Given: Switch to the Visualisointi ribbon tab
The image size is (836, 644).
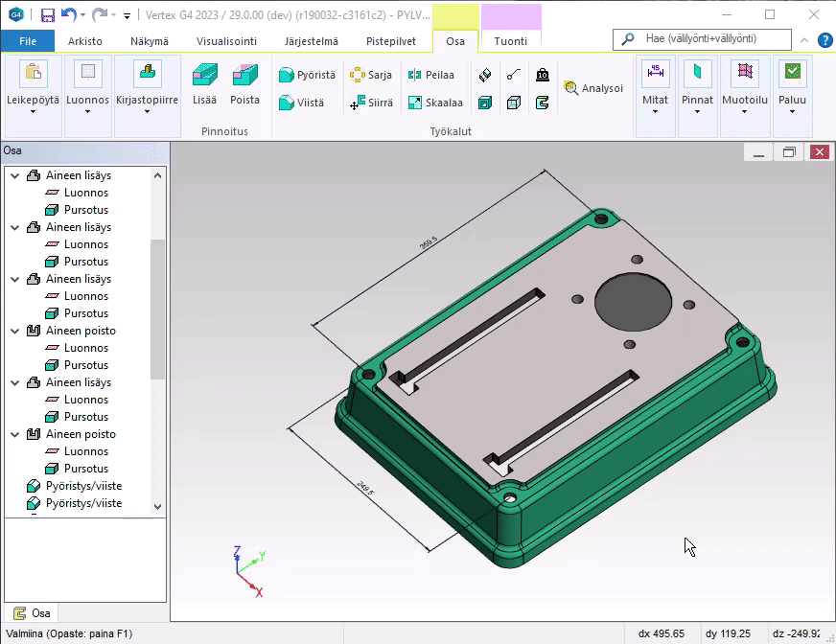Looking at the screenshot, I should click(226, 41).
